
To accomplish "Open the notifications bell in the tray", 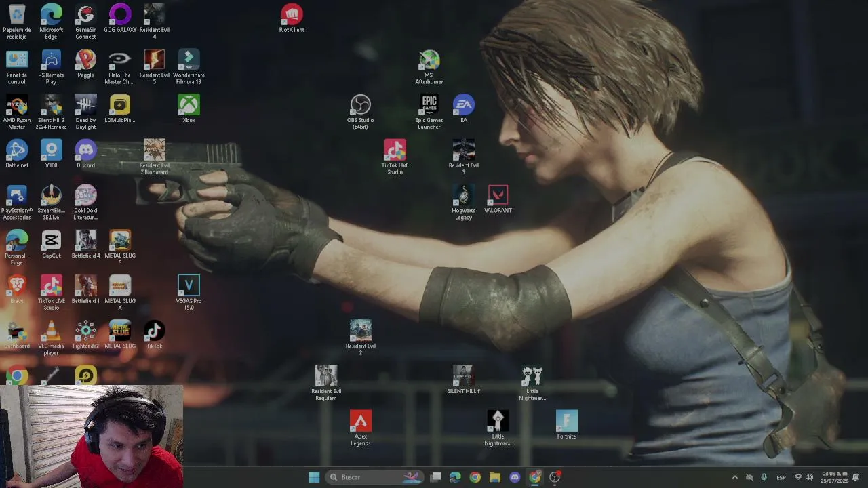I will pyautogui.click(x=856, y=477).
